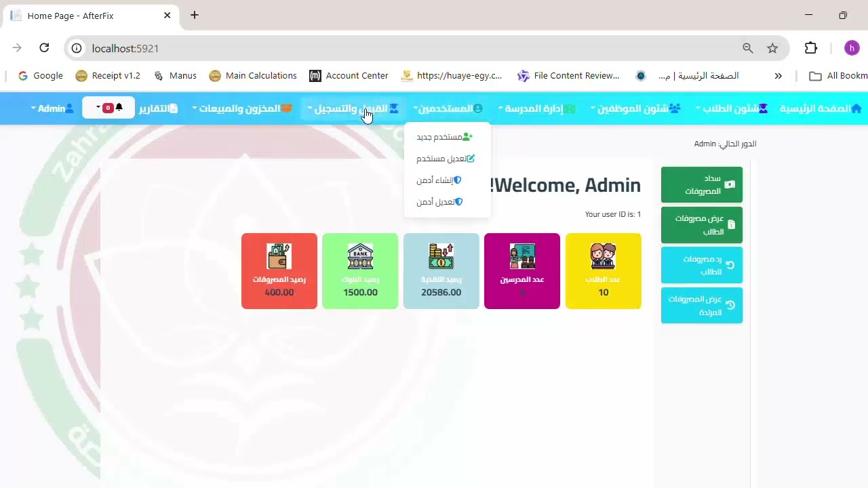Click the عرض مصروفات الطالب button

click(702, 225)
